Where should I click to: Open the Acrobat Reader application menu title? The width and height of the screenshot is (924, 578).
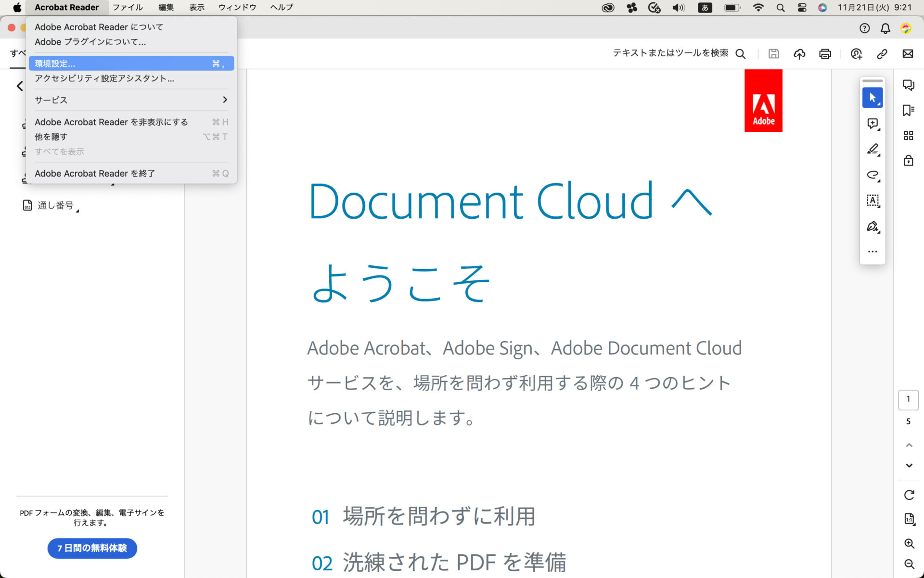[x=66, y=7]
